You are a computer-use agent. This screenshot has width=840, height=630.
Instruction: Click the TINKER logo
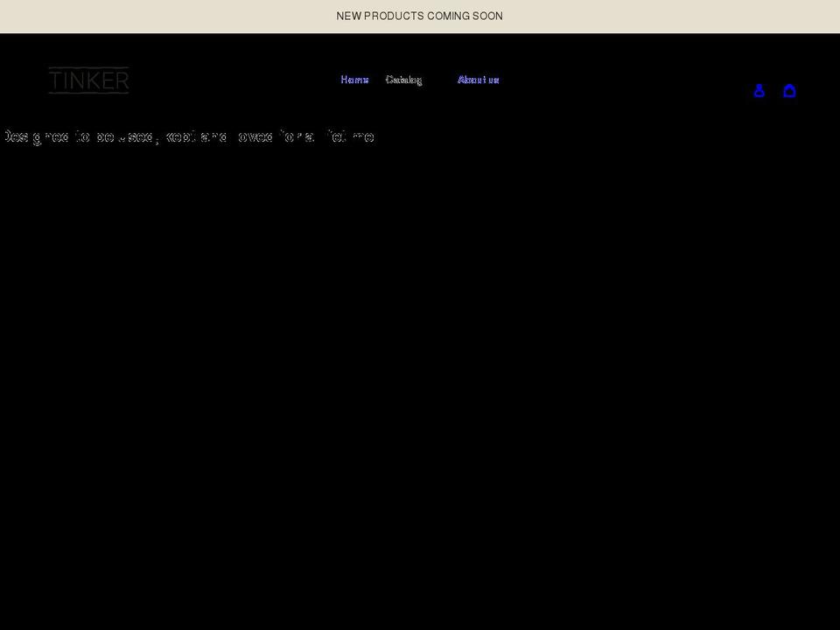[x=89, y=80]
